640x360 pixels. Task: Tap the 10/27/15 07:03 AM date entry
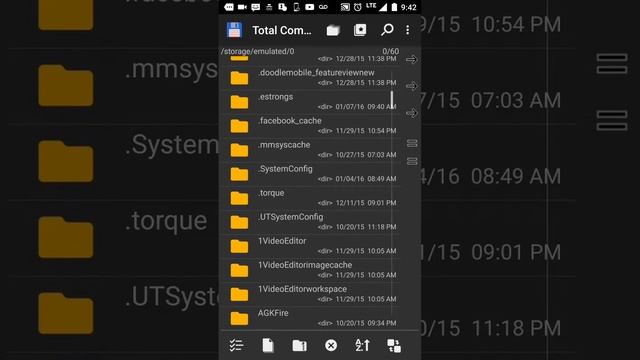click(366, 155)
